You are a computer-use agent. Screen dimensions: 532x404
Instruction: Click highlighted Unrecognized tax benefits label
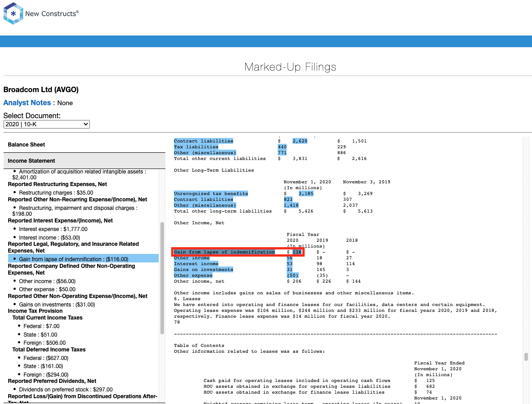[x=211, y=194]
